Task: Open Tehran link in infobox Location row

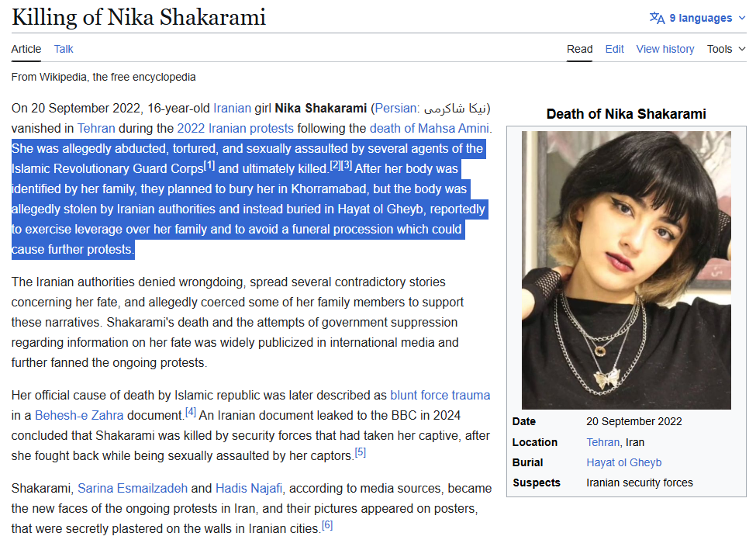Action: [602, 442]
